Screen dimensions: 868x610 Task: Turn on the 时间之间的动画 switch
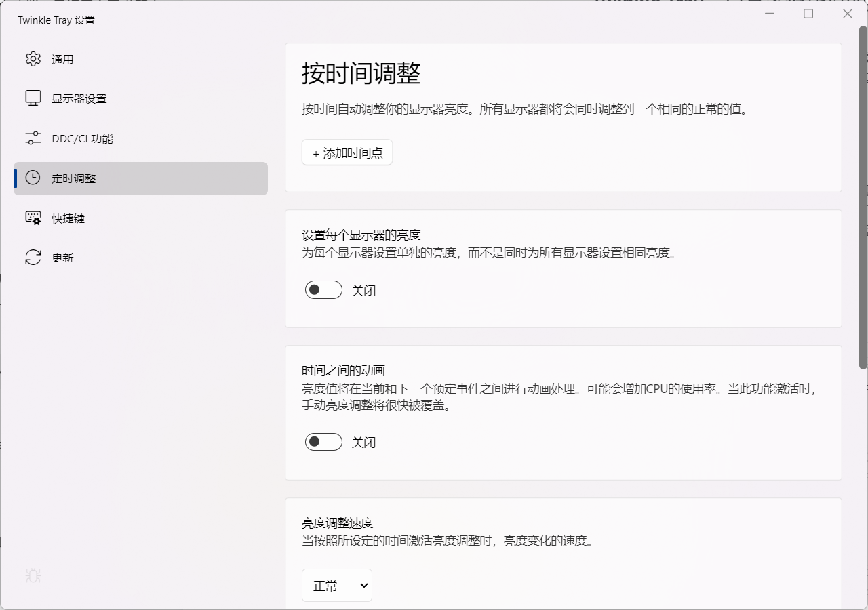click(x=323, y=441)
